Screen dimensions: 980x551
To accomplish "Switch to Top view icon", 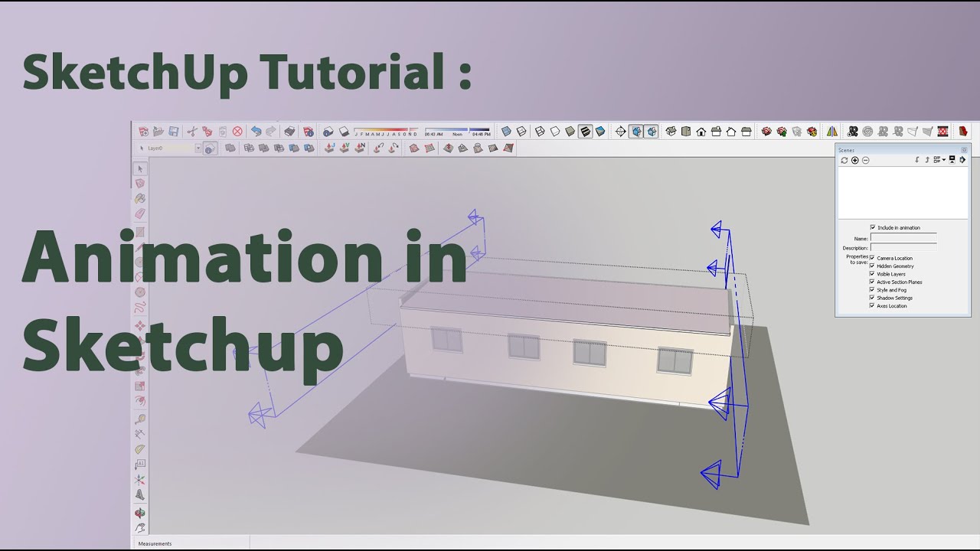I will pos(686,132).
